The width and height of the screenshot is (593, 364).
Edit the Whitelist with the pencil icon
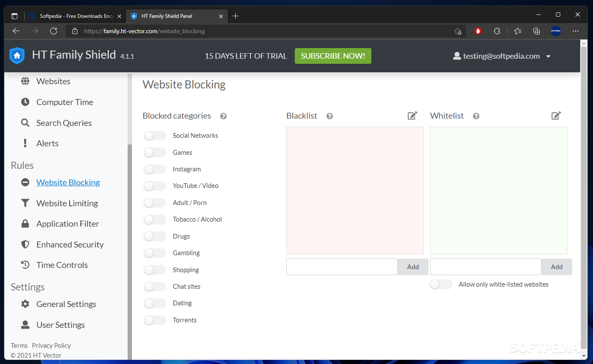[x=556, y=116]
